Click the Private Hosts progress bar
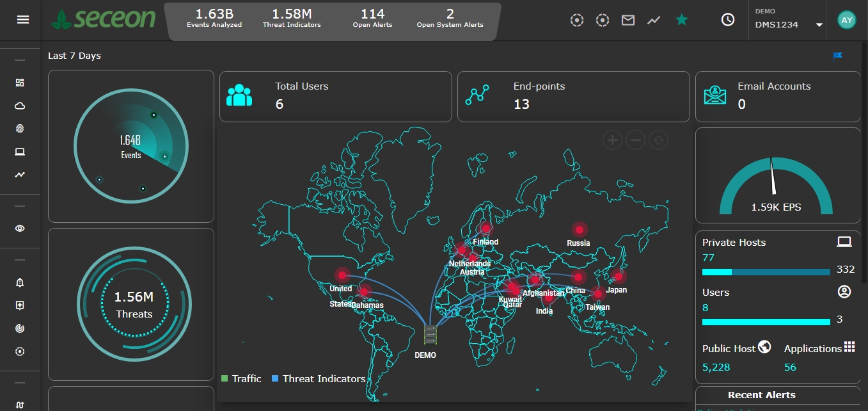 [x=766, y=272]
